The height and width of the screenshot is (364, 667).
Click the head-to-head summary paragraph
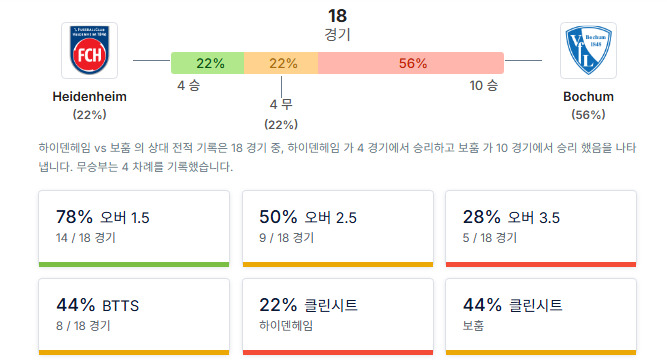[337, 157]
